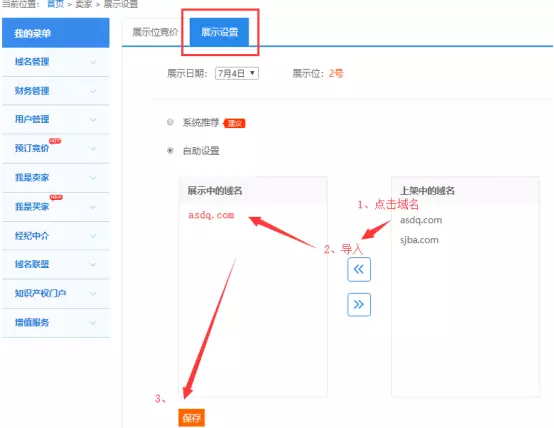This screenshot has height=428, width=554.
Task: Switch to the 展示位竞价 tab
Action: (155, 32)
